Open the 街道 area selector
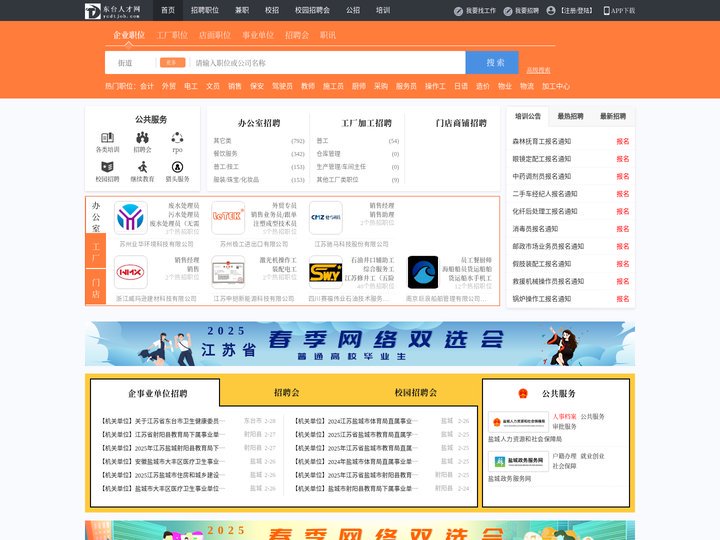This screenshot has width=720, height=540. coord(125,62)
